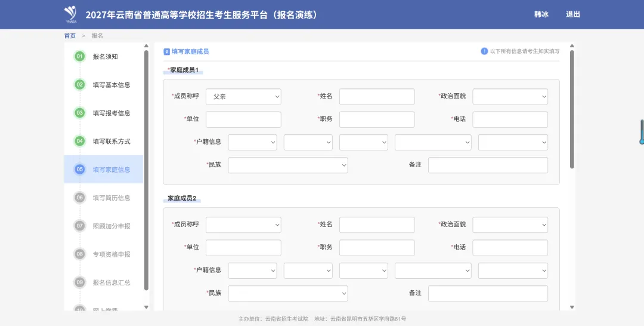The height and width of the screenshot is (326, 644).
Task: Click sidebar scroll down arrow
Action: coord(146,307)
